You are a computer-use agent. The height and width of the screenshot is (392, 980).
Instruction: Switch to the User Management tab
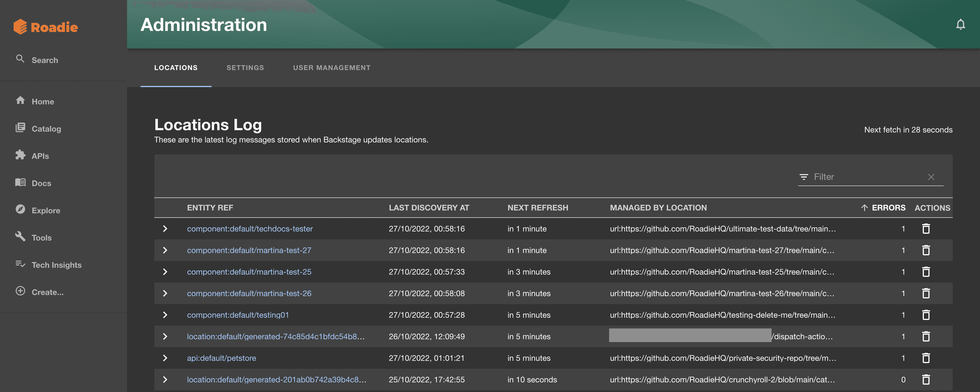click(332, 68)
